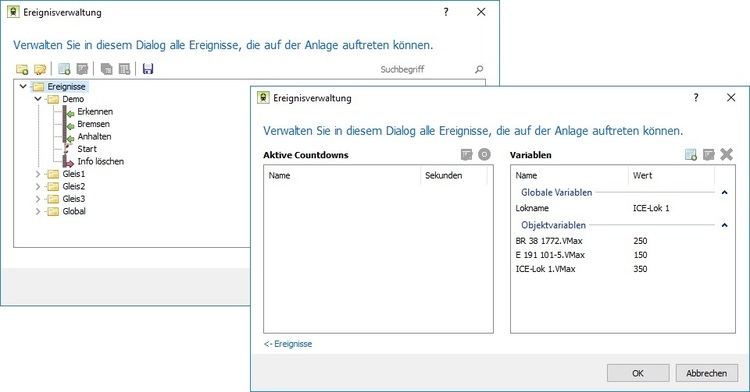This screenshot has height=392, width=750.
Task: Delete the selected variable with the X icon
Action: [727, 154]
